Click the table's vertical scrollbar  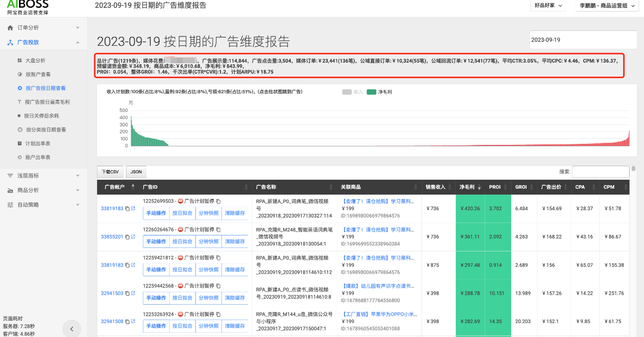click(633, 169)
